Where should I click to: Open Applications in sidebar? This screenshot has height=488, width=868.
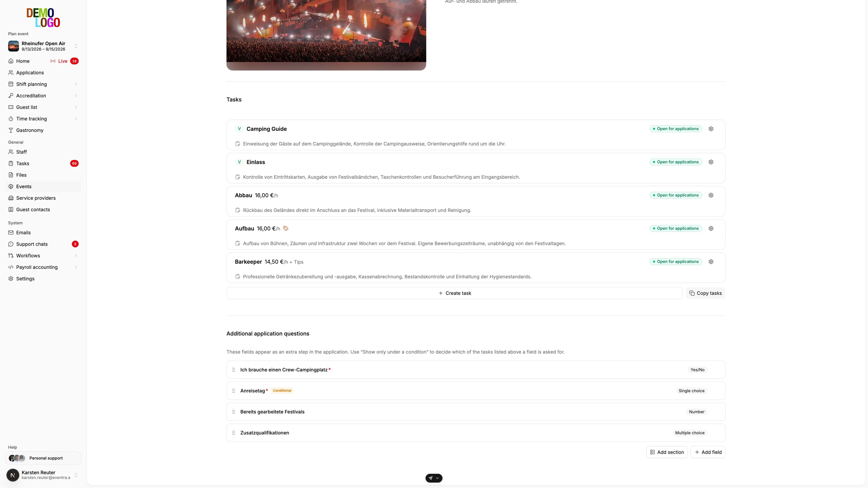click(x=43, y=73)
